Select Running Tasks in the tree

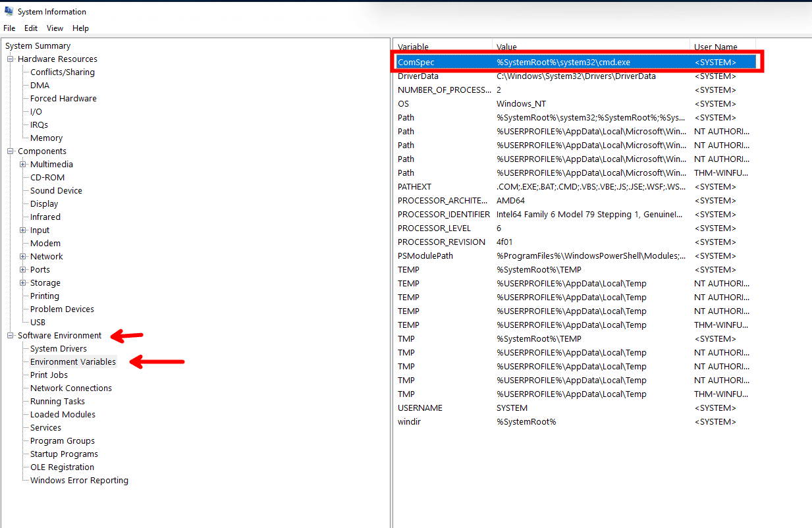[57, 402]
